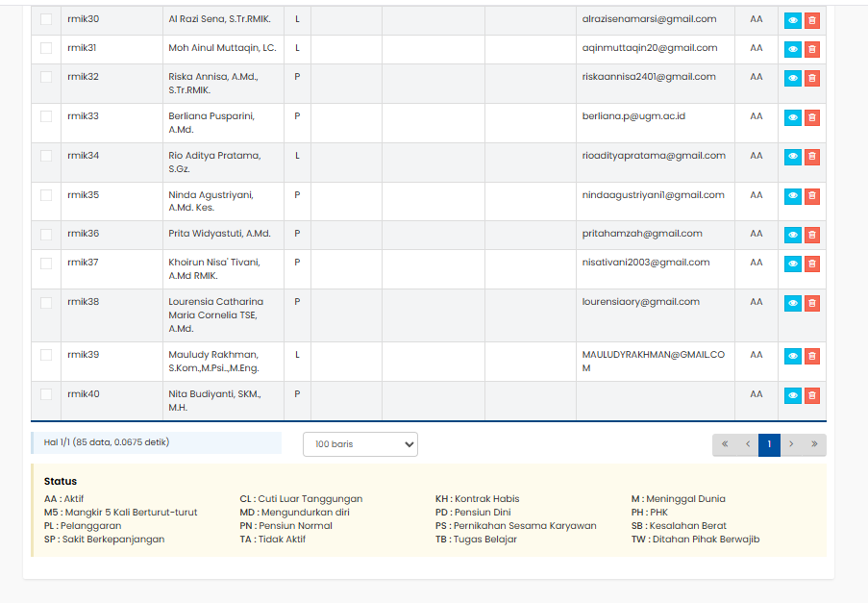This screenshot has width=868, height=603.
Task: View Mauludy Rakhman rmik39 details
Action: (x=792, y=356)
